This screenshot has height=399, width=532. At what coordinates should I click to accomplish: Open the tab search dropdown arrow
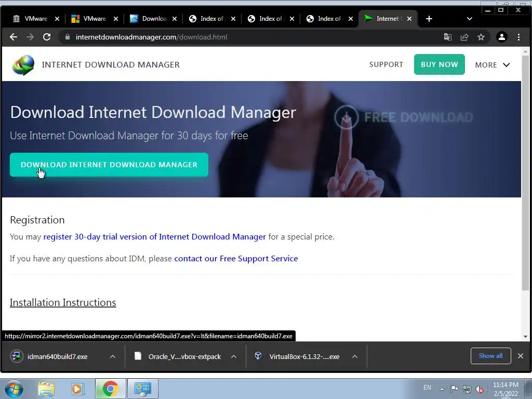click(470, 19)
